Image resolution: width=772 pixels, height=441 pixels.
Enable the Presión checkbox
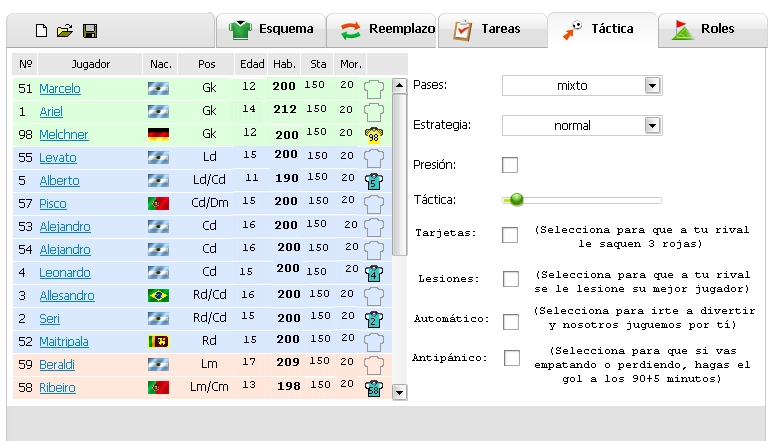click(510, 165)
